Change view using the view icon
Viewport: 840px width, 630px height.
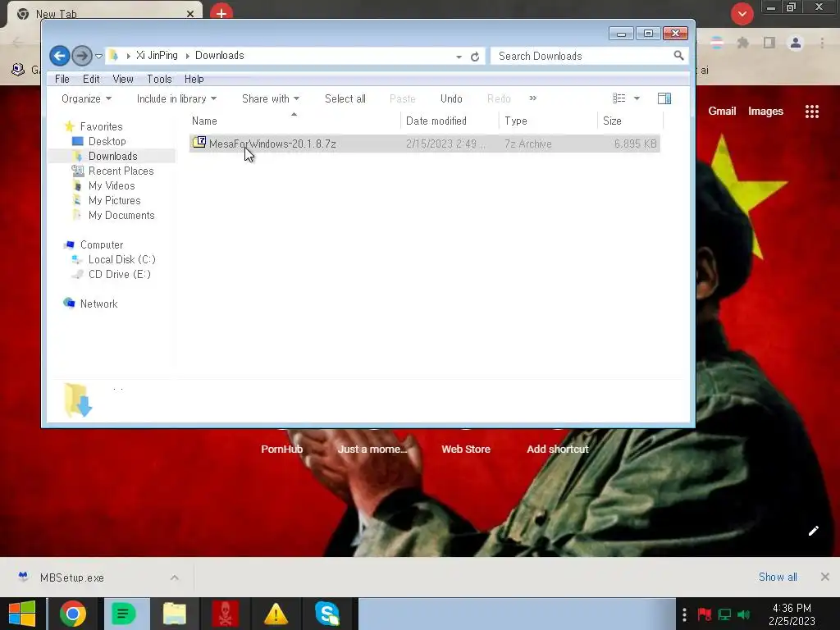tap(619, 98)
